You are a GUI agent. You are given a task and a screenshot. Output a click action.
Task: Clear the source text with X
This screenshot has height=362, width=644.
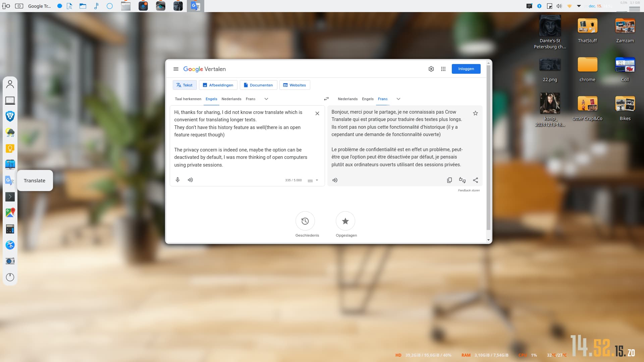[317, 114]
